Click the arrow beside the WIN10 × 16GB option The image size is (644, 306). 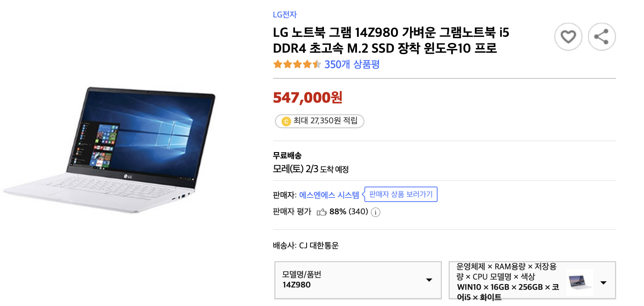pyautogui.click(x=603, y=283)
